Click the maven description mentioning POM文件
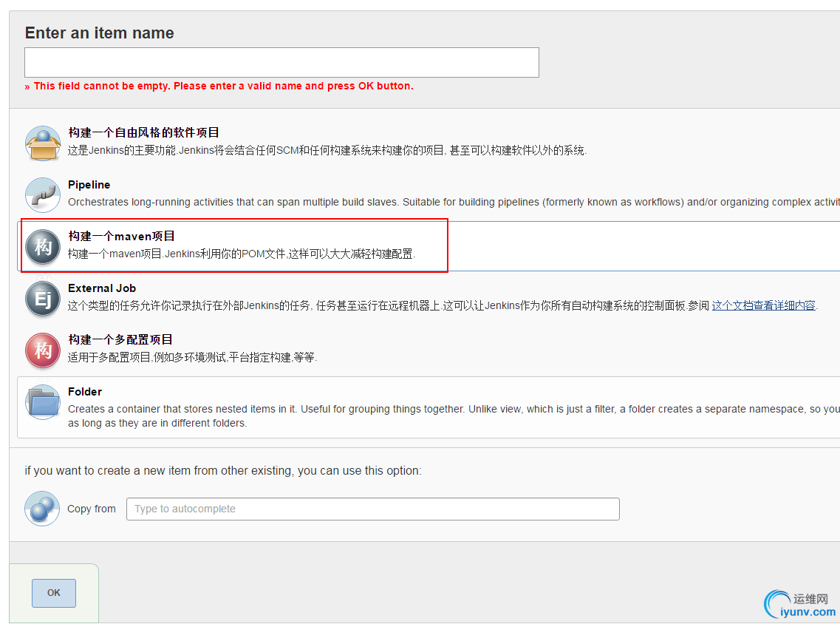This screenshot has width=840, height=624. (x=242, y=254)
